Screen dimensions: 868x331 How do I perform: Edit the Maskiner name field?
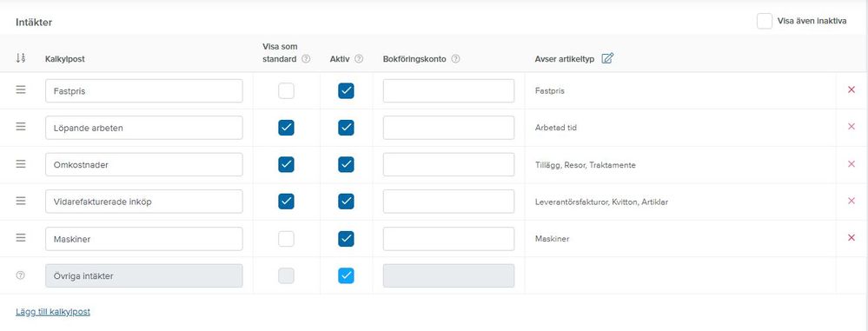(144, 239)
